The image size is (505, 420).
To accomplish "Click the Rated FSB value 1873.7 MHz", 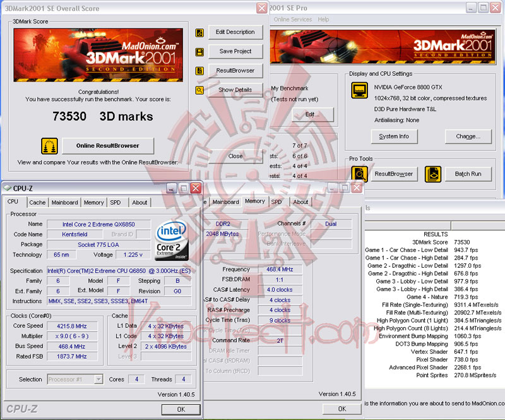I will (72, 356).
